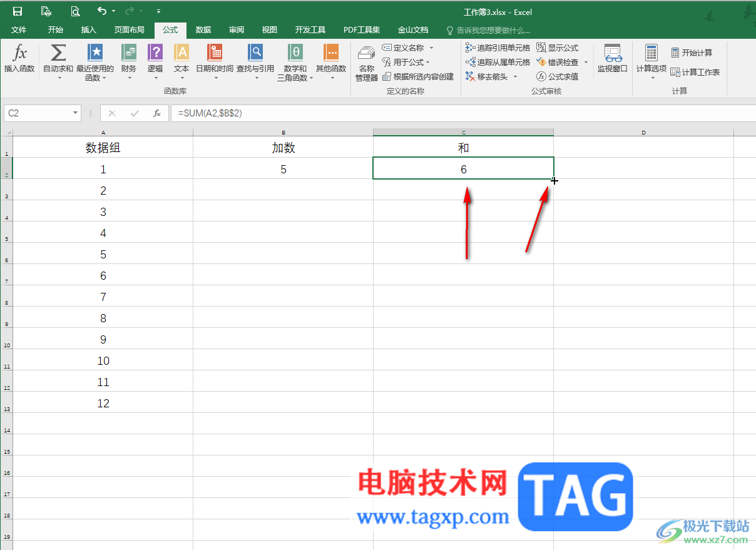Click the Insert Function fx ribbon icon

19,58
